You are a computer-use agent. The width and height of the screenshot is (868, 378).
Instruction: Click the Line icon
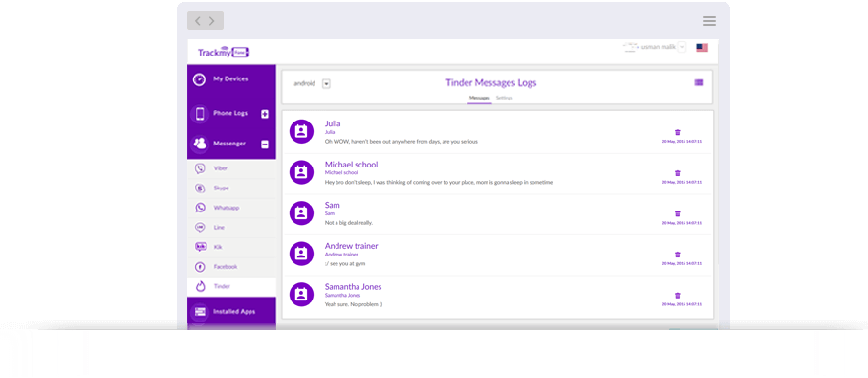pos(201,227)
